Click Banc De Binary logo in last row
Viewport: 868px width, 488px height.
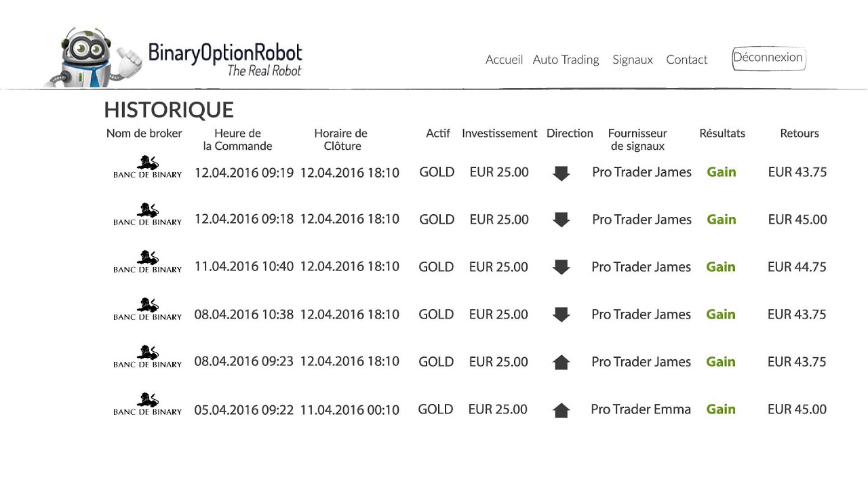147,404
